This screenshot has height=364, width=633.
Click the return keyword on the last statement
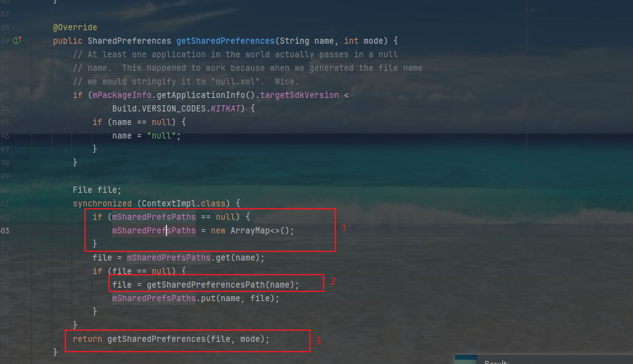coord(87,339)
